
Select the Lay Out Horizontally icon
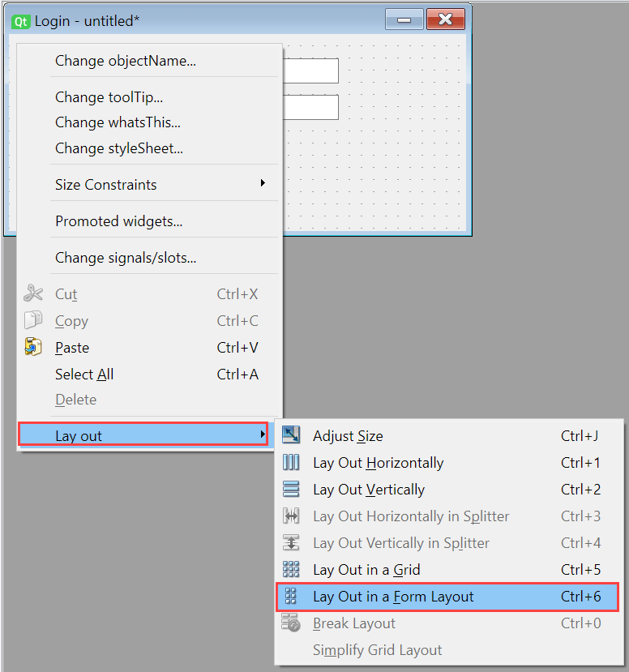(x=292, y=463)
